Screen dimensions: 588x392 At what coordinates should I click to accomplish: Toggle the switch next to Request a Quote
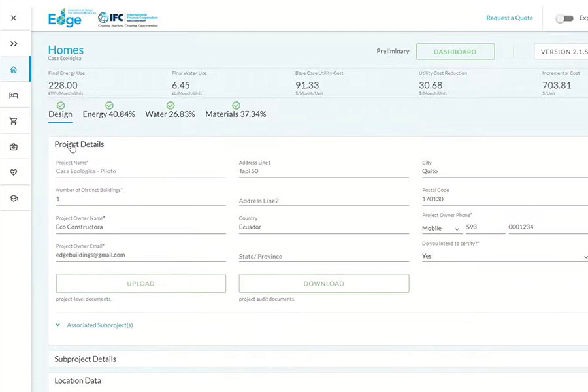click(x=564, y=18)
